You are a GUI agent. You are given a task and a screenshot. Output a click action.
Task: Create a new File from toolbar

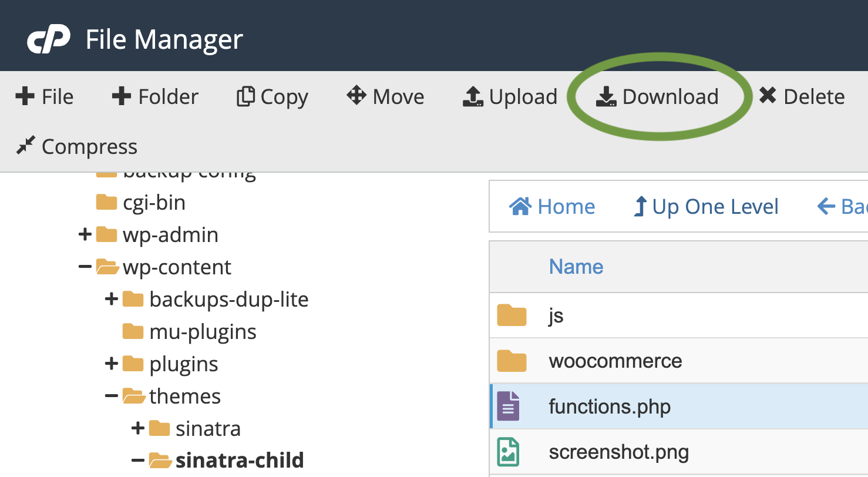[45, 96]
